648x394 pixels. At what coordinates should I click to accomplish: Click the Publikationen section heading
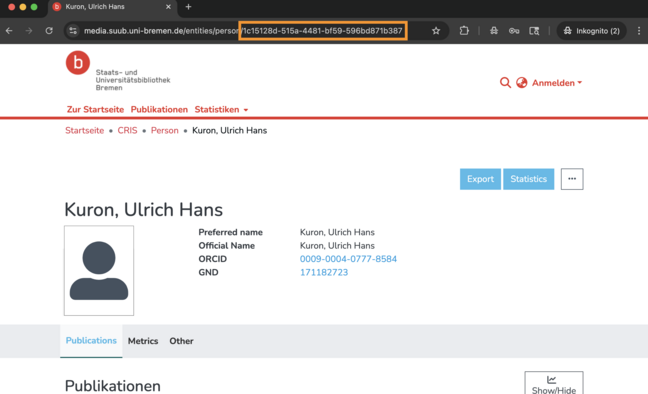point(113,386)
